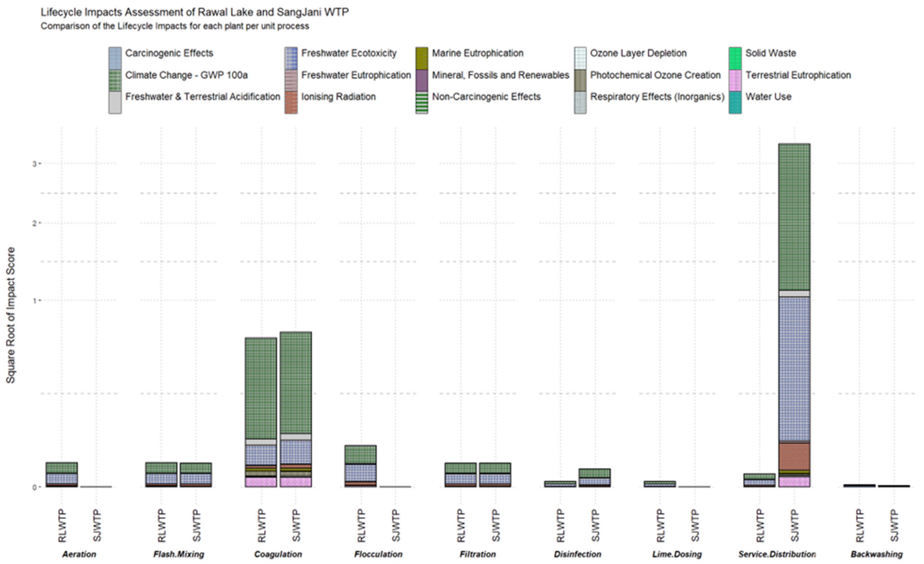
Task: Click the Backwashing category axis label
Action: (x=876, y=554)
